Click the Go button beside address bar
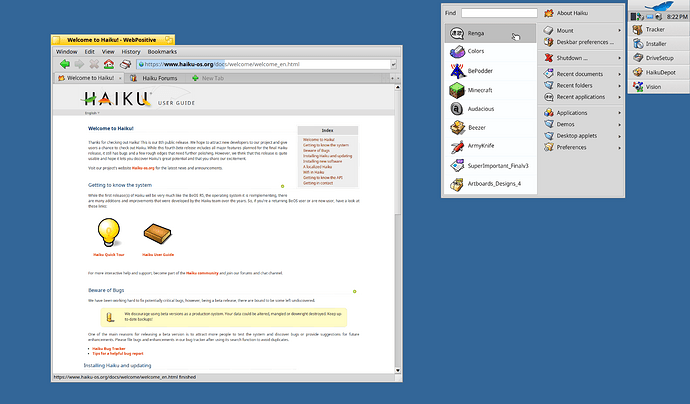690x404 pixels. (393, 65)
